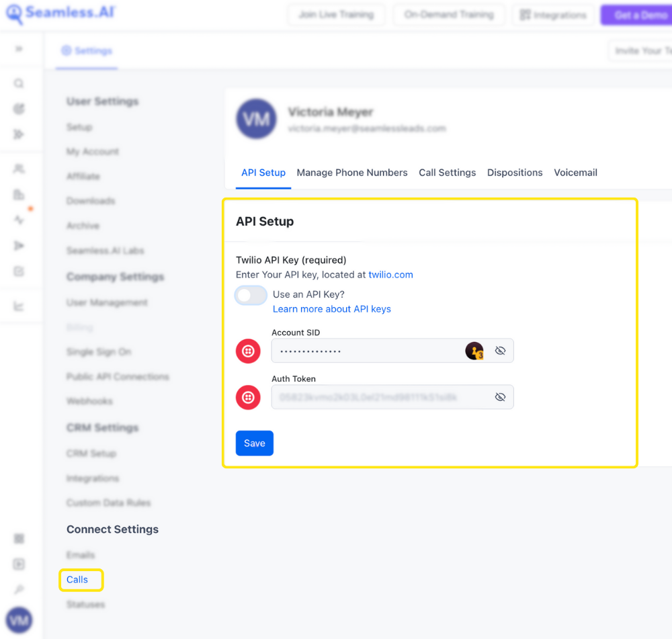Click the password manager icon in Account SID field

pos(474,351)
